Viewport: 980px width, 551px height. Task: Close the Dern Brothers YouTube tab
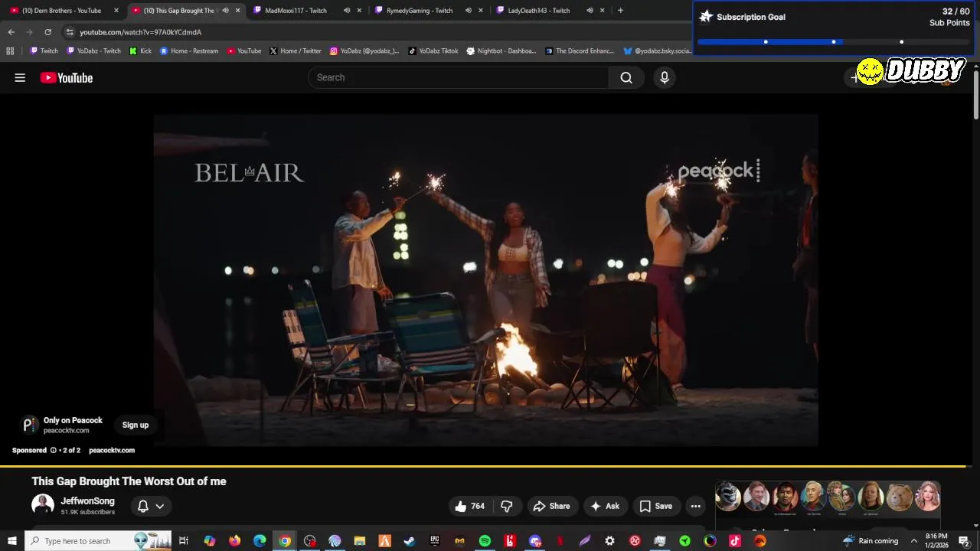tap(116, 11)
